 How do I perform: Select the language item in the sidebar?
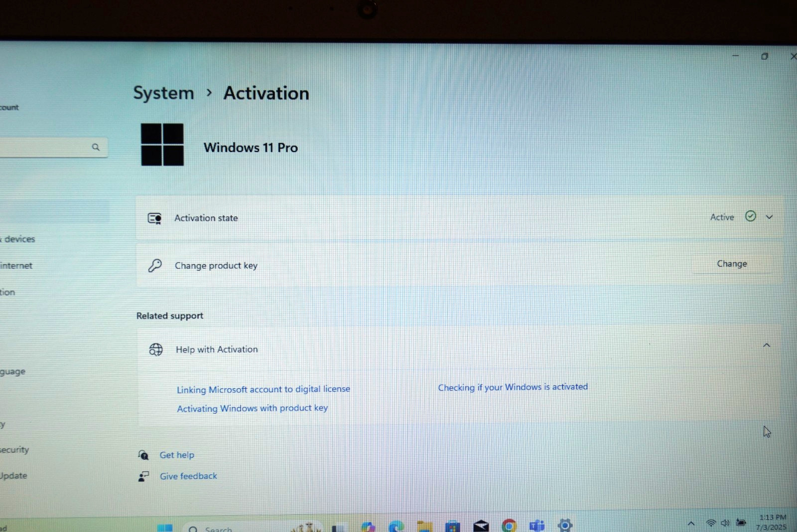pos(12,372)
